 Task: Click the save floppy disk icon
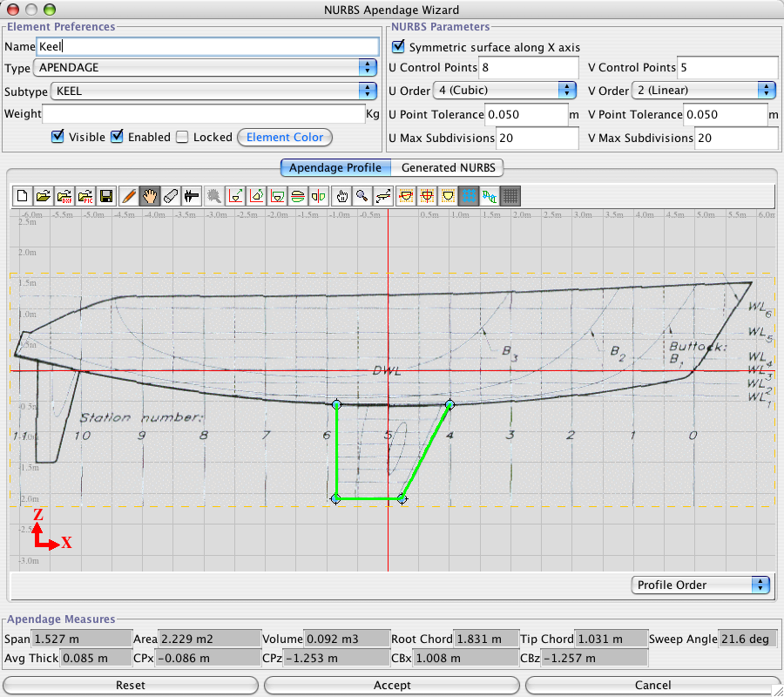(x=106, y=196)
